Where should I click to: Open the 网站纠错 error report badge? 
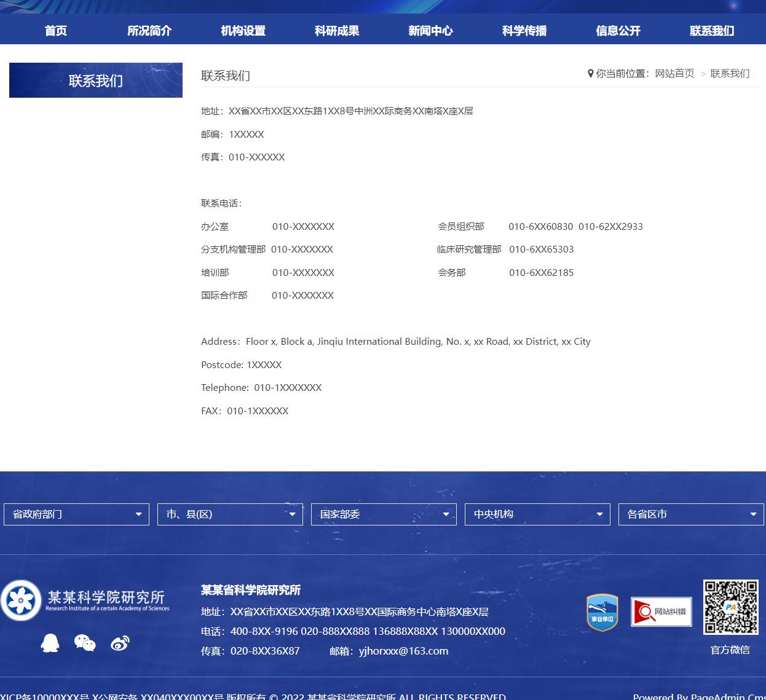click(661, 612)
